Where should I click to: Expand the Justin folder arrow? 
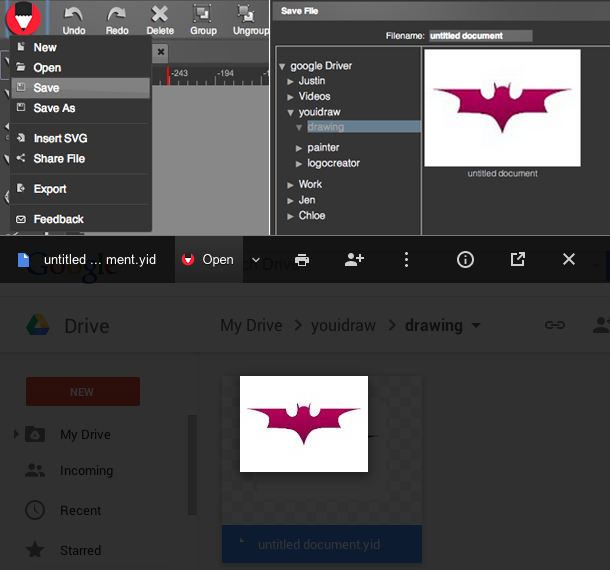[290, 81]
